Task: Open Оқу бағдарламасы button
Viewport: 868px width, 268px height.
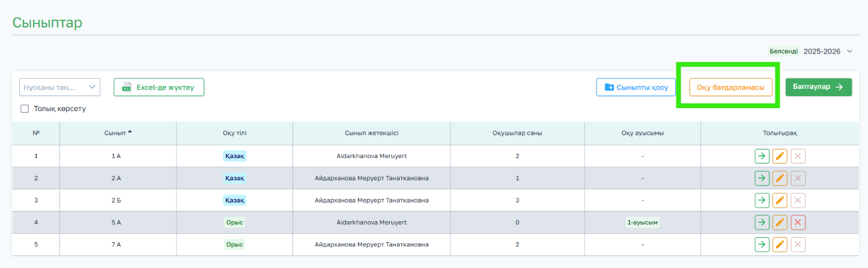Action: (x=730, y=87)
